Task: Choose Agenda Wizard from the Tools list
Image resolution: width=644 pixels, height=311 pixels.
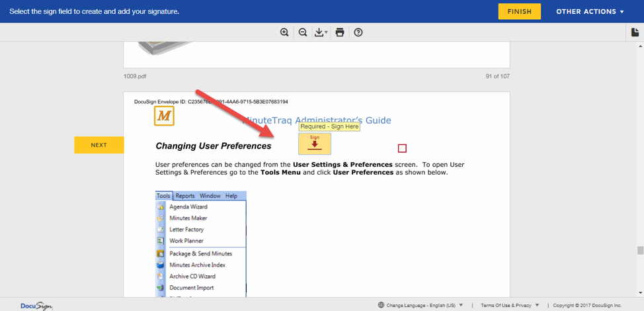Action: click(x=188, y=207)
